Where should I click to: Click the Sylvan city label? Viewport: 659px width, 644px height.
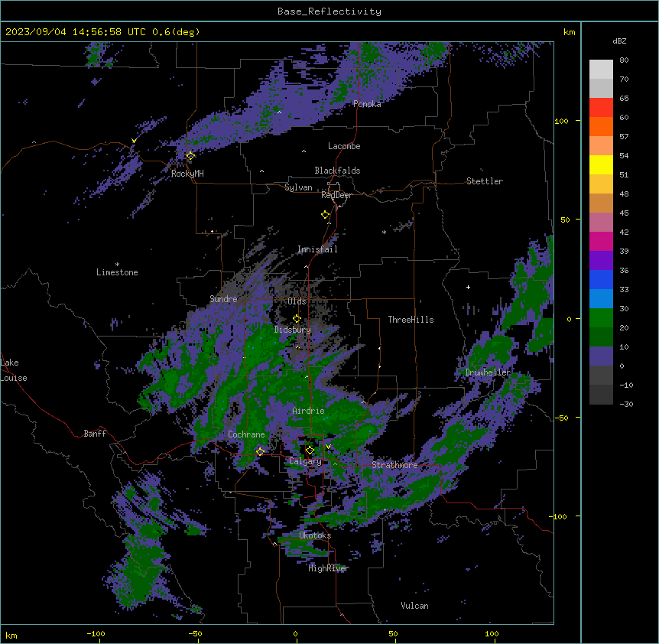[x=298, y=187]
